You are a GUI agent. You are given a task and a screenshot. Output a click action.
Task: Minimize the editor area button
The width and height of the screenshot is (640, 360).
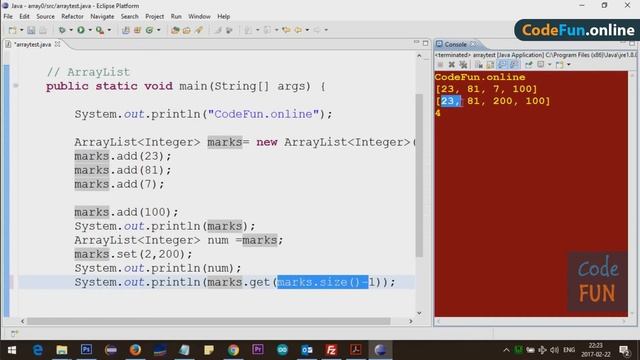(416, 42)
